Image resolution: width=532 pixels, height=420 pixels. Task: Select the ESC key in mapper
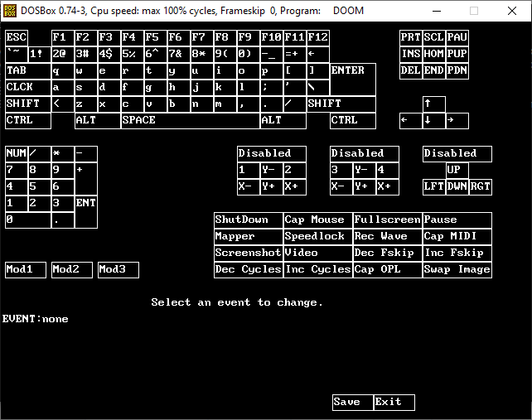pos(17,37)
